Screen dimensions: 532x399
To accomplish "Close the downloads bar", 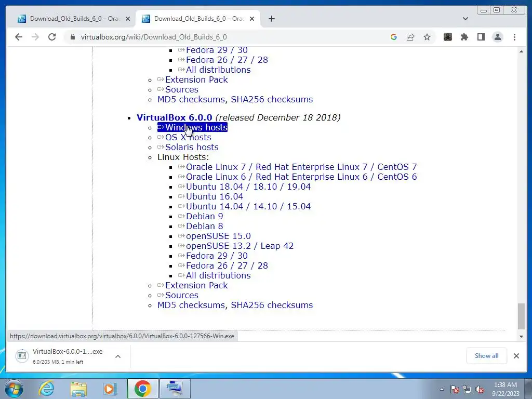I will click(x=516, y=356).
